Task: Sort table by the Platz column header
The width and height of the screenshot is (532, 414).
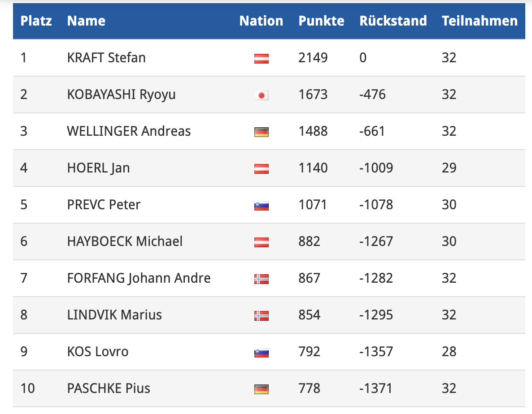Action: pos(36,21)
